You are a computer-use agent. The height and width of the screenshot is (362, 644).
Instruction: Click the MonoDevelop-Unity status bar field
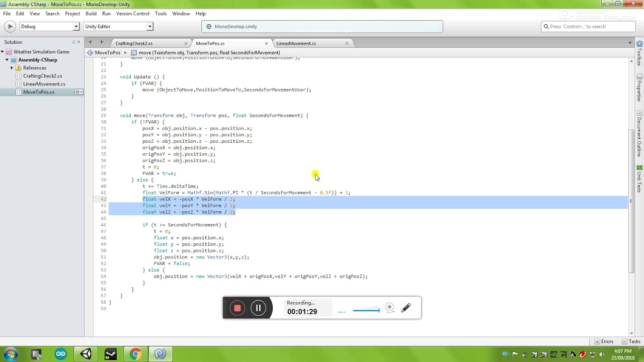point(322,26)
